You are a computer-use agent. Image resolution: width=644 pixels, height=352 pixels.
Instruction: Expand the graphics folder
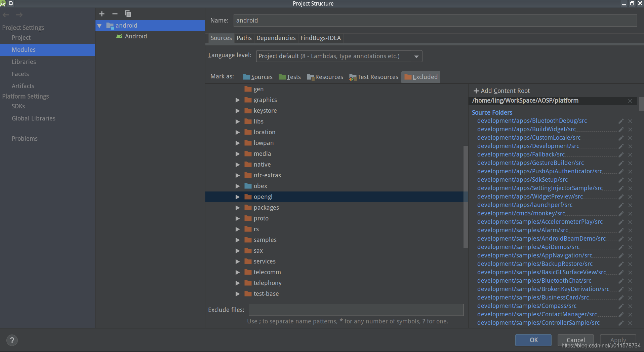(x=238, y=100)
